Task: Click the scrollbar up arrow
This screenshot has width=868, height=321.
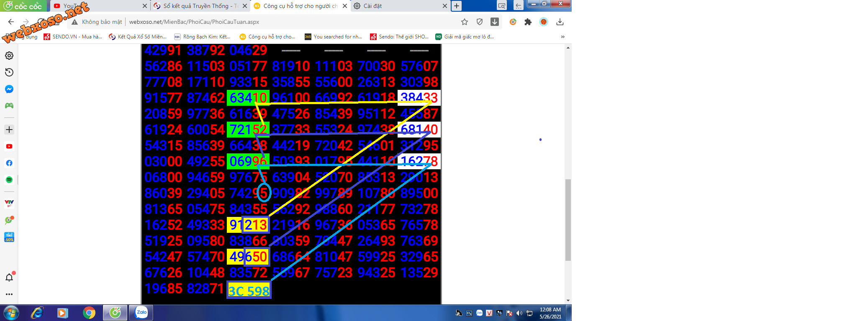Action: pos(568,48)
